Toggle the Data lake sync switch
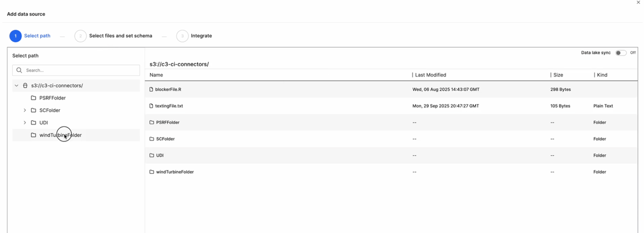The image size is (644, 233). tap(621, 53)
